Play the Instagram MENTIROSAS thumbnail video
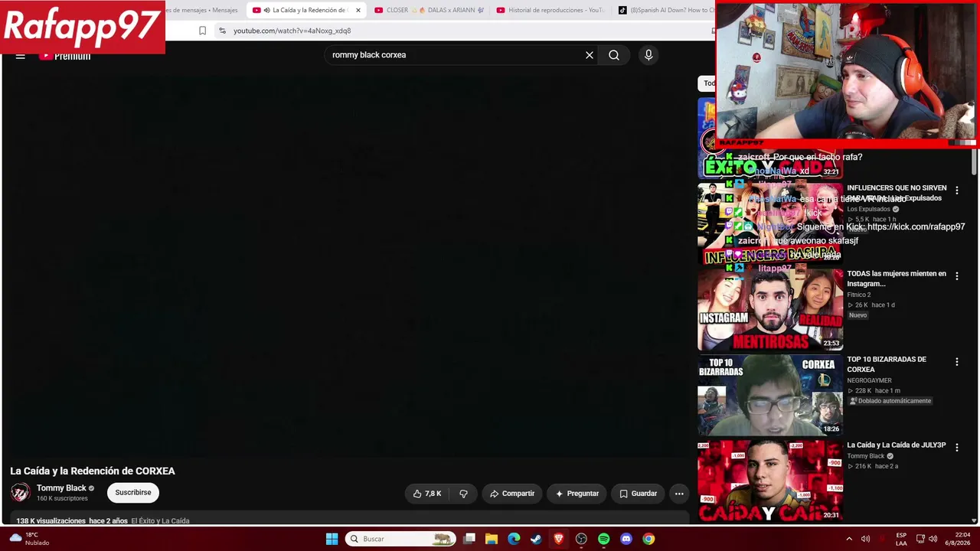 770,308
